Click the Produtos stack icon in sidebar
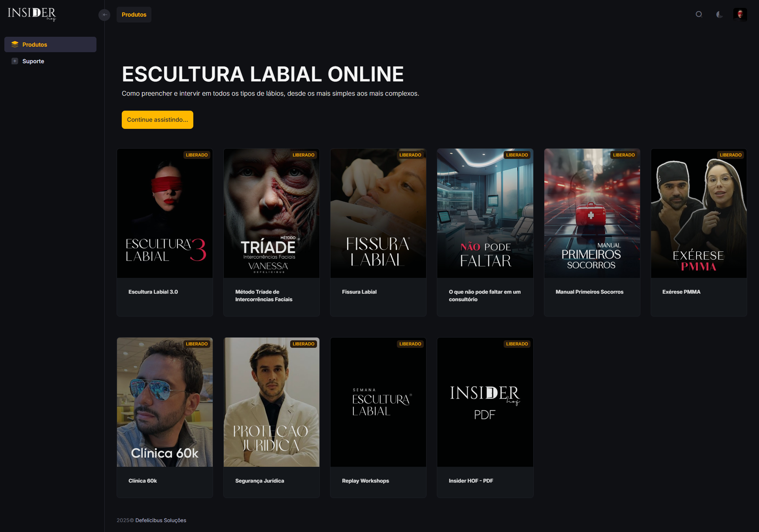The height and width of the screenshot is (532, 759). (x=15, y=44)
